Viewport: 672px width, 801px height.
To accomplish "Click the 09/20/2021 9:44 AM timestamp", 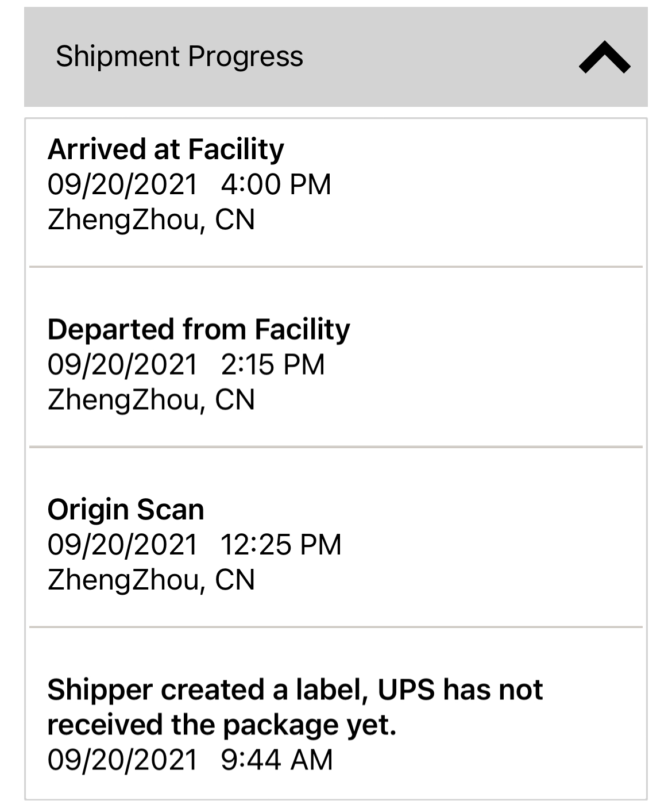I will [190, 760].
